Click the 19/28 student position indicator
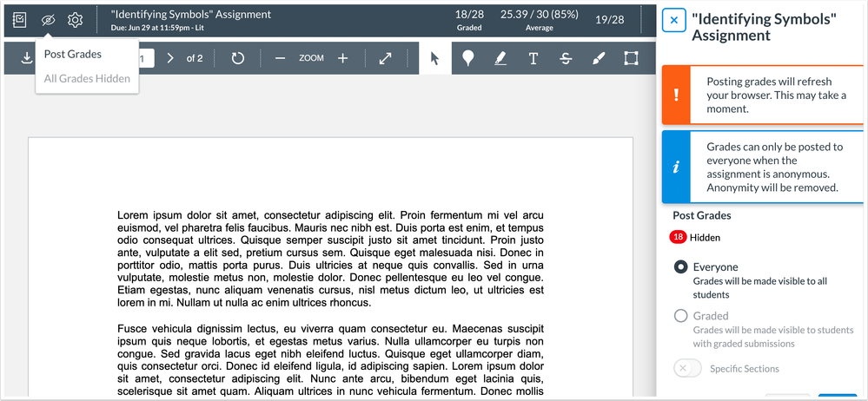Image resolution: width=868 pixels, height=401 pixels. pyautogui.click(x=609, y=21)
